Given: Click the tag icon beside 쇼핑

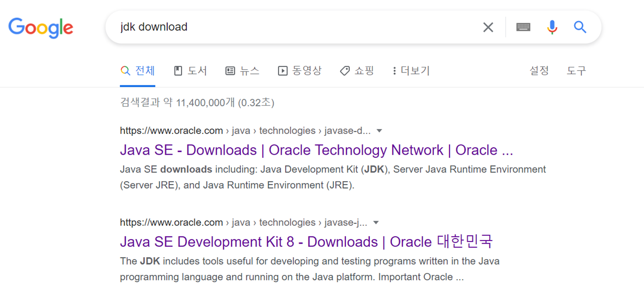Looking at the screenshot, I should pyautogui.click(x=345, y=71).
